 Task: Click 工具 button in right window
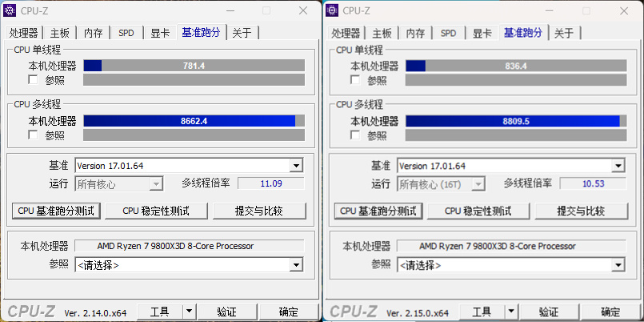482,312
